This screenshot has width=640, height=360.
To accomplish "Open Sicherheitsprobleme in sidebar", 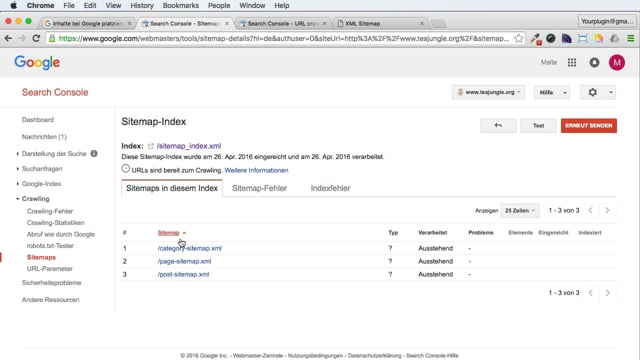I will pyautogui.click(x=51, y=282).
